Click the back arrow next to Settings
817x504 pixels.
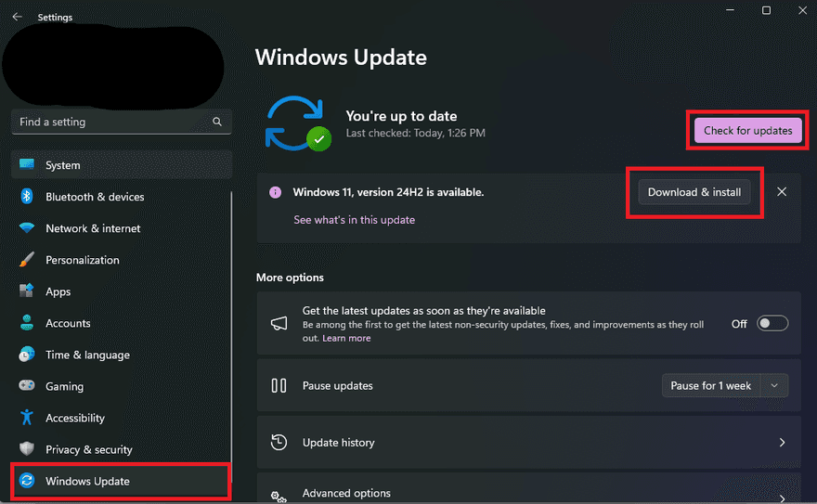pyautogui.click(x=18, y=17)
